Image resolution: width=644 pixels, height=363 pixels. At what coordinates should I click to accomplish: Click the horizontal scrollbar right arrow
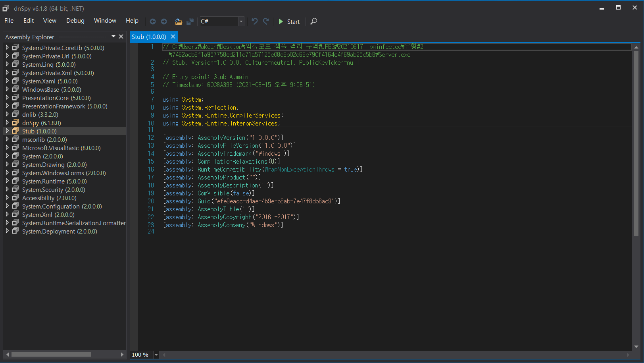(x=122, y=355)
